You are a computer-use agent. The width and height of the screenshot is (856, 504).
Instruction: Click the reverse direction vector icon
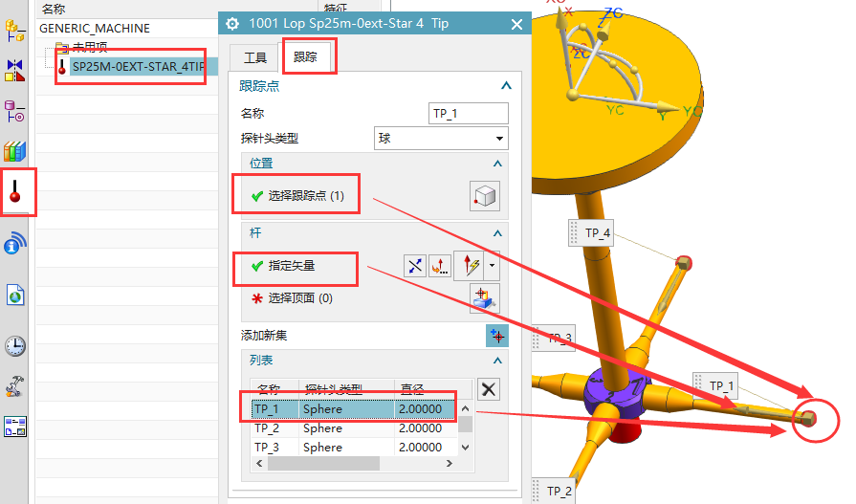(x=415, y=266)
